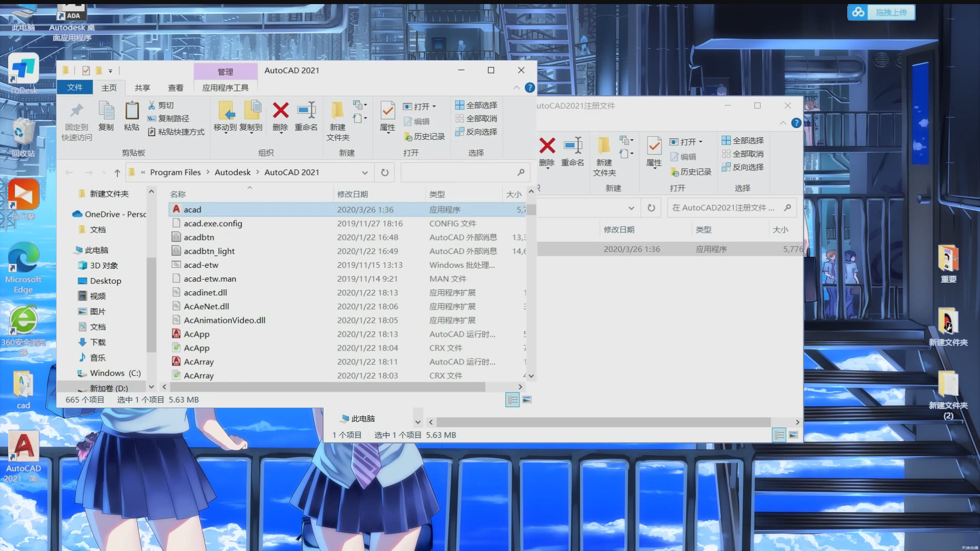Open Microsoft Edge desktop shortcut
The width and height of the screenshot is (980, 551).
[x=23, y=268]
